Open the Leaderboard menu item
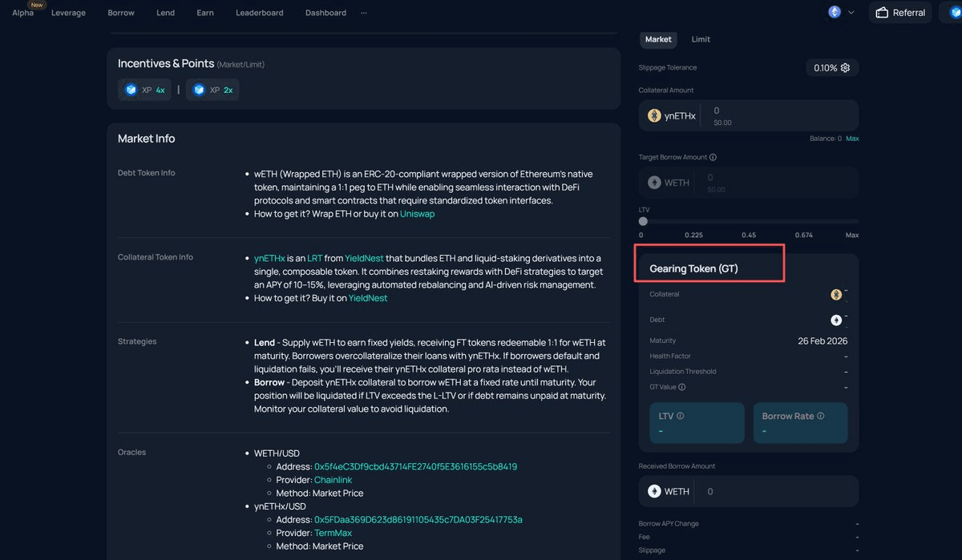 [259, 13]
